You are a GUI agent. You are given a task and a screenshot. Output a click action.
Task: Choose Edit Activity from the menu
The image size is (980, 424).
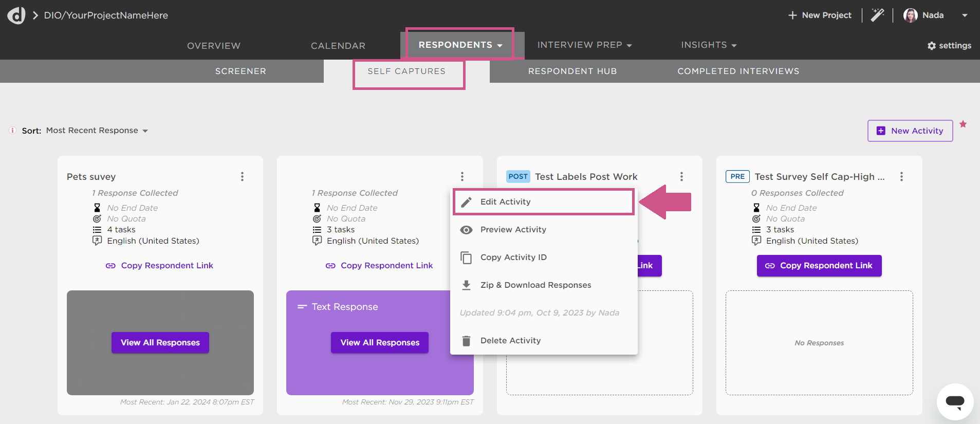click(544, 202)
